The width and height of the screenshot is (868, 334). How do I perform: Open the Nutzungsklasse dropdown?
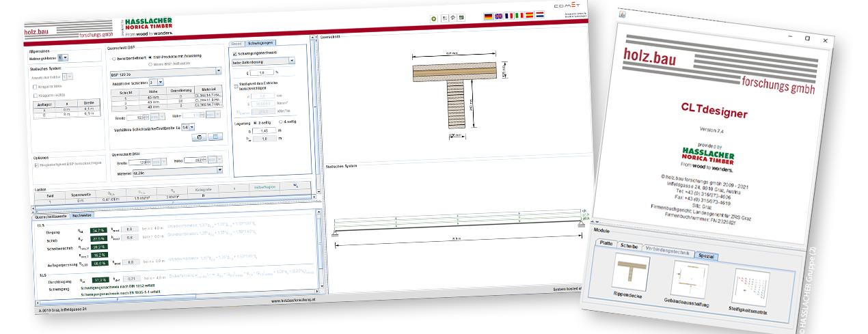click(62, 57)
